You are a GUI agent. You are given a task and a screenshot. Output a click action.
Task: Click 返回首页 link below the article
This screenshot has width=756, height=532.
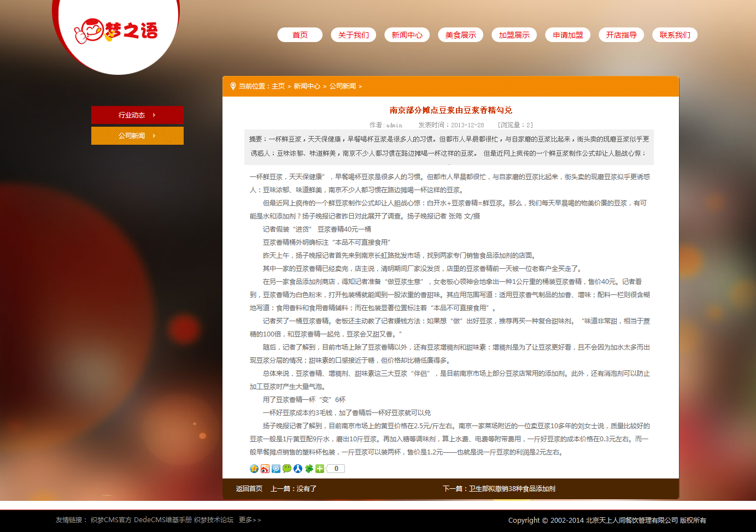point(249,489)
